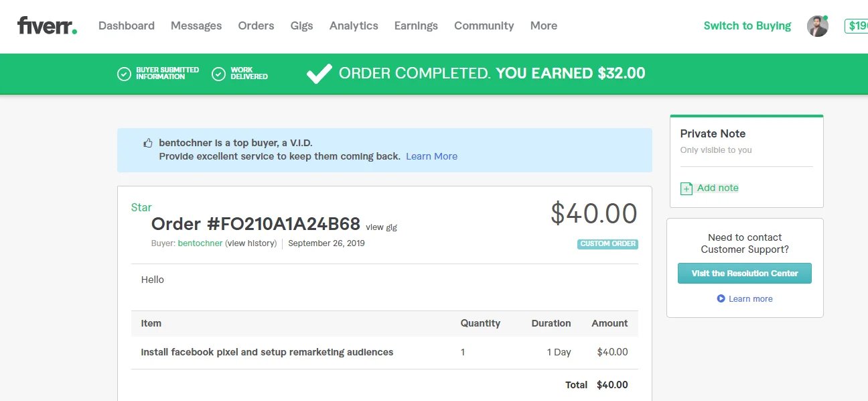The image size is (868, 401).
Task: Go to Messages
Action: tap(196, 25)
